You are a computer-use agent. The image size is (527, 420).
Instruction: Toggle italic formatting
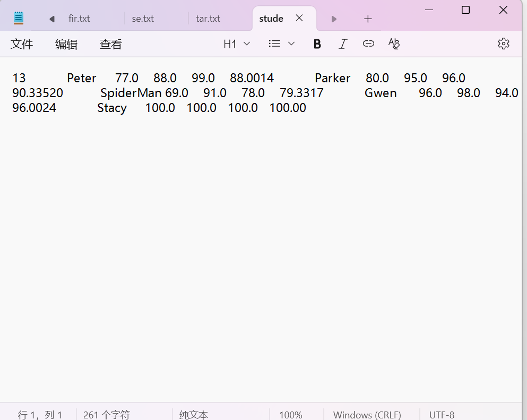[x=342, y=44]
